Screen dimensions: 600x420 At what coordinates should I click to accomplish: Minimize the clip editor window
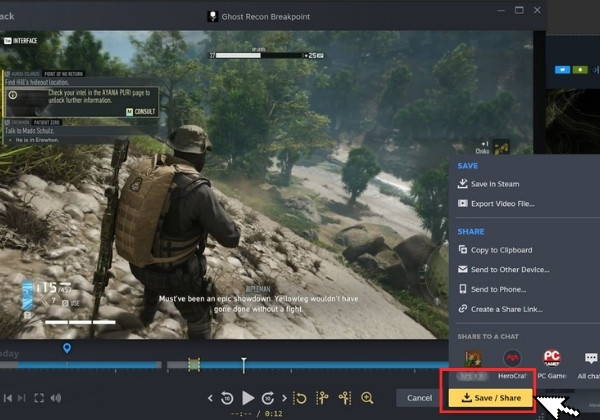tap(501, 10)
